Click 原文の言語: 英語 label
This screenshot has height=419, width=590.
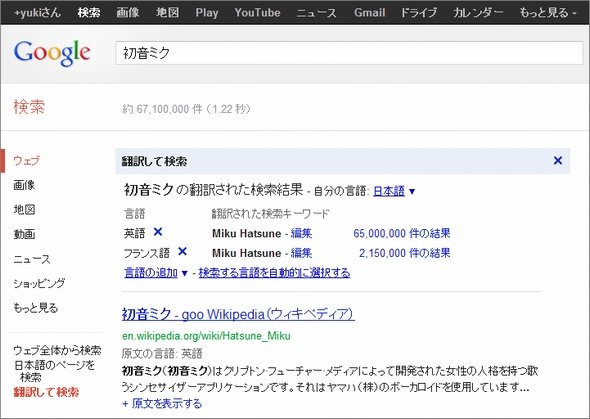coord(162,353)
